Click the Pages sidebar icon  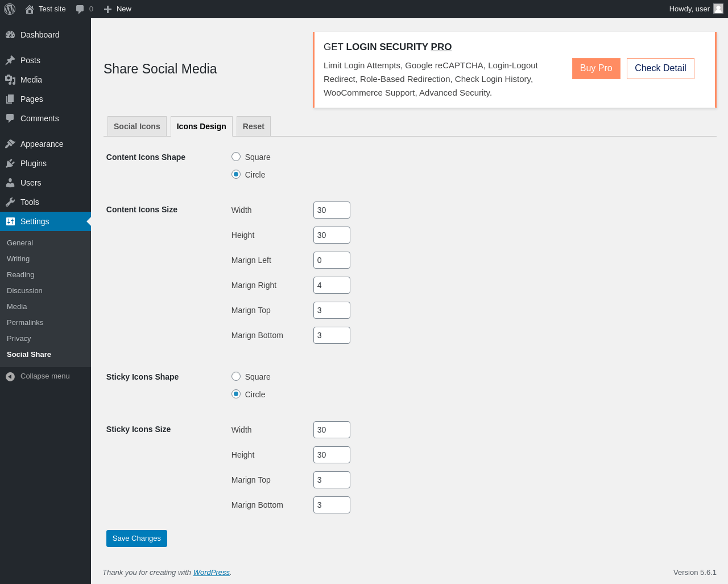click(x=10, y=99)
